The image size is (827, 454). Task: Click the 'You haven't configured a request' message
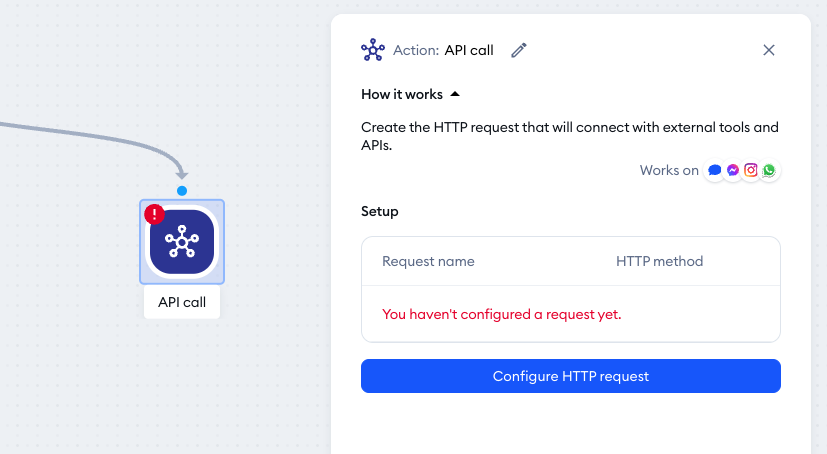502,314
